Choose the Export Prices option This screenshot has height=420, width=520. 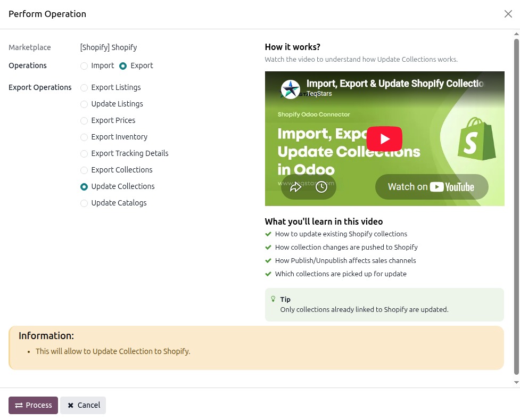84,121
